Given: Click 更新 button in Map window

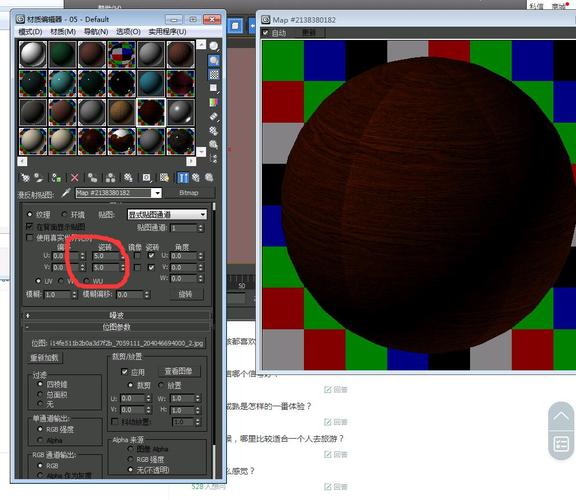Looking at the screenshot, I should pyautogui.click(x=309, y=33).
